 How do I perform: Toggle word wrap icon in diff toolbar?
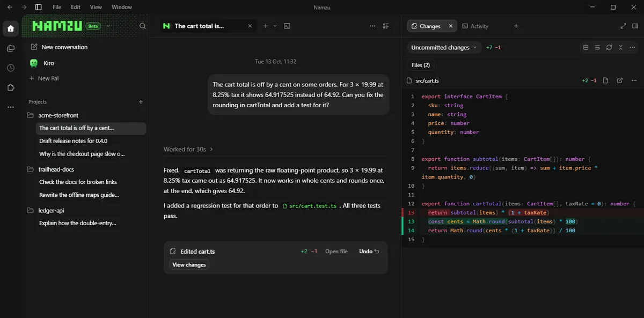[597, 47]
